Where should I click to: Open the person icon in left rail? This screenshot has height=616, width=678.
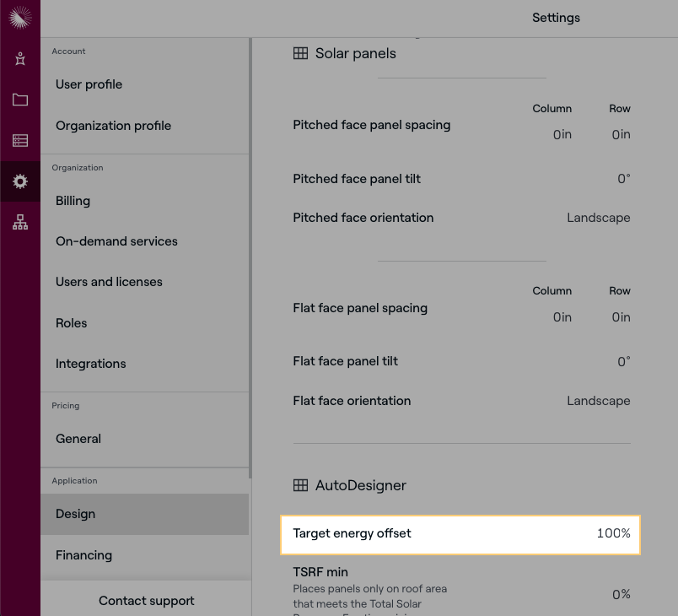click(x=20, y=58)
